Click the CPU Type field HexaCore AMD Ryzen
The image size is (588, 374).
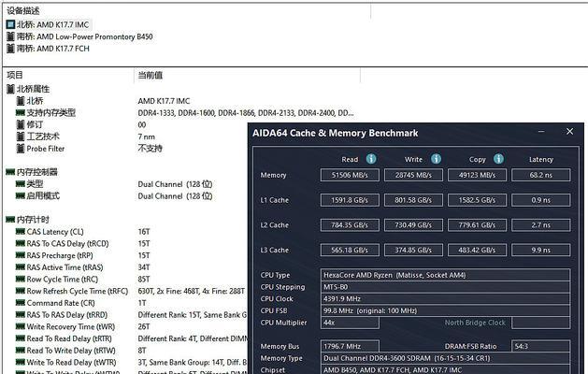[445, 275]
